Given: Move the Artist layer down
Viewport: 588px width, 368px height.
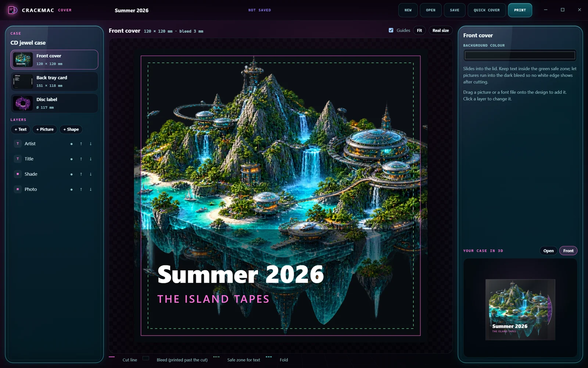Looking at the screenshot, I should pyautogui.click(x=90, y=144).
